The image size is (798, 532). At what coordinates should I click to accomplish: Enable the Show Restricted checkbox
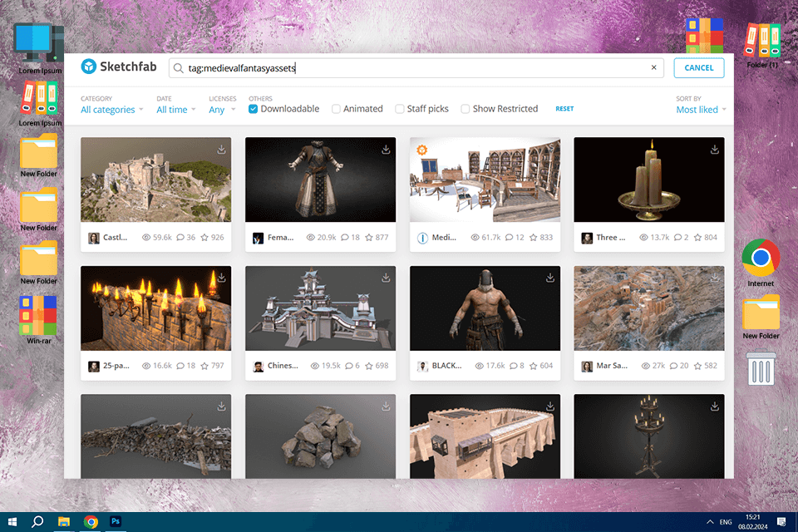click(x=465, y=109)
